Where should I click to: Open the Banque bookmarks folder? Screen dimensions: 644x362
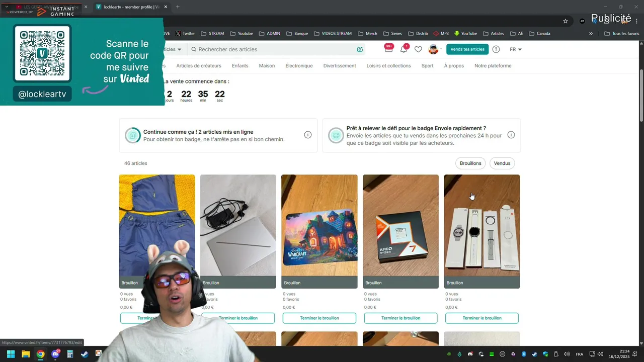click(x=297, y=34)
